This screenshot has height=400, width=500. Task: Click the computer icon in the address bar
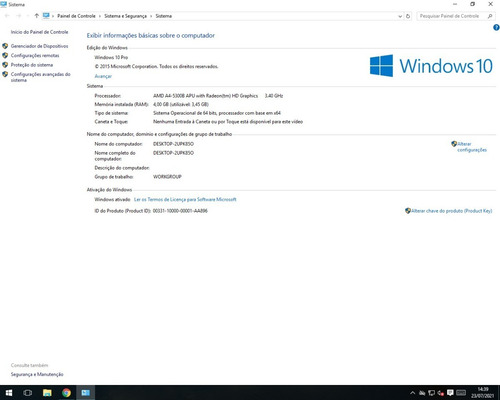pyautogui.click(x=46, y=16)
